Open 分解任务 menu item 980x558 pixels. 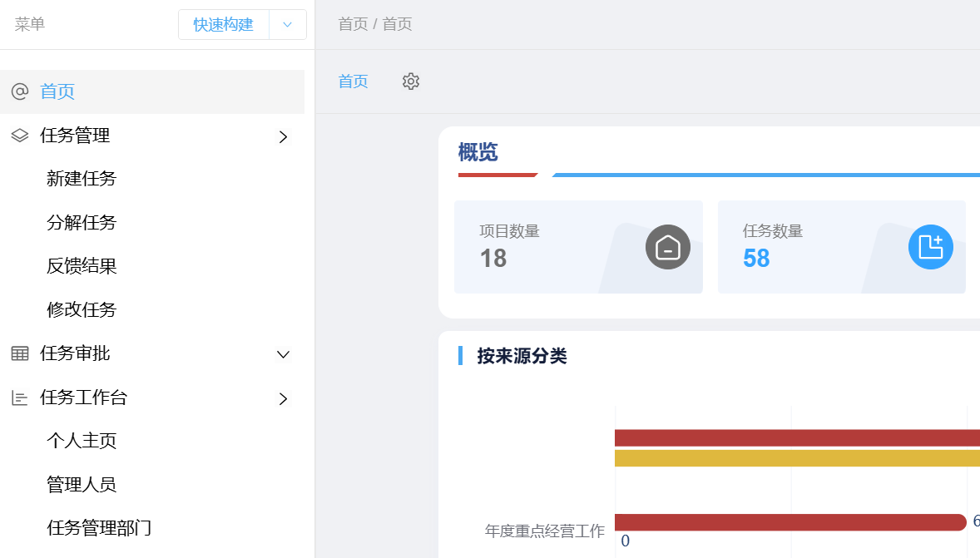pos(82,222)
